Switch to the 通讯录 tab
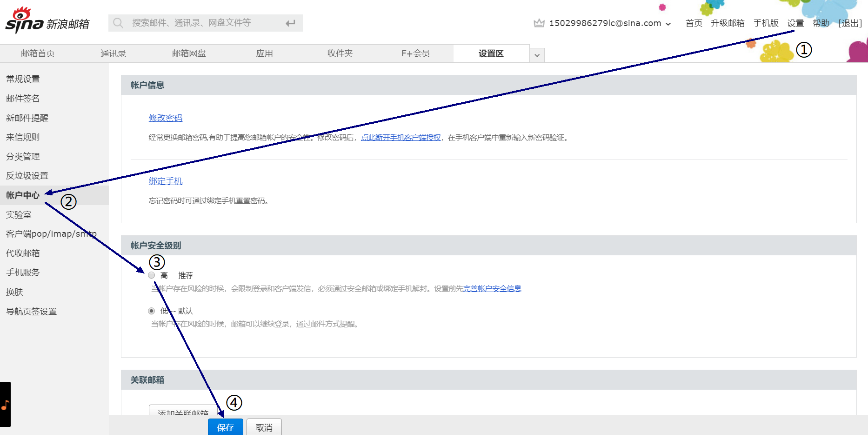This screenshot has width=868, height=439. click(x=113, y=53)
